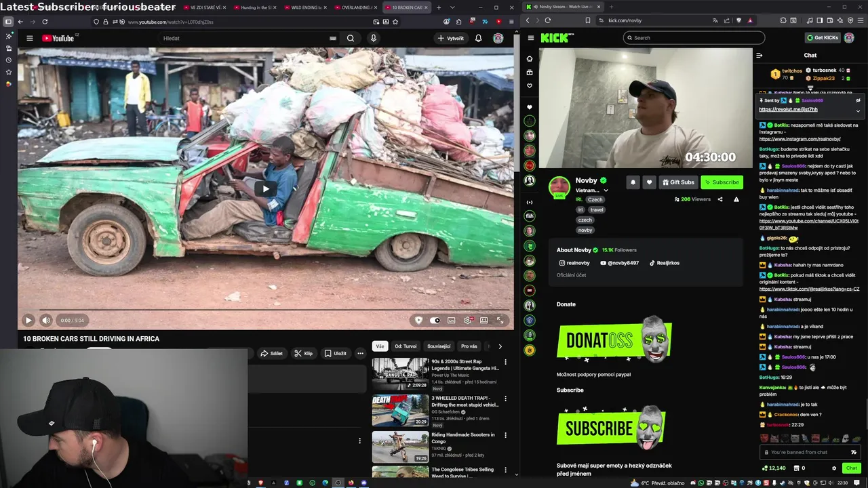The image size is (868, 488).
Task: Expand tab list dropdown in left browser
Action: click(452, 7)
